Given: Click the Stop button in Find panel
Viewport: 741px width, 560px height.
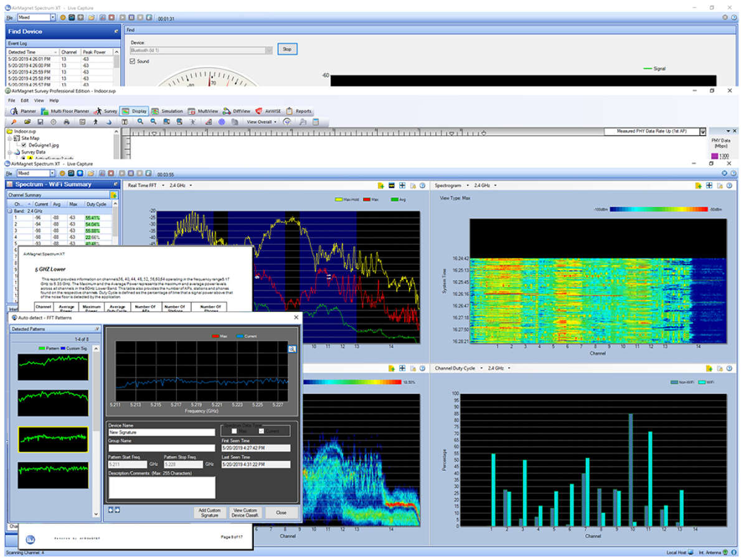Looking at the screenshot, I should pyautogui.click(x=287, y=49).
